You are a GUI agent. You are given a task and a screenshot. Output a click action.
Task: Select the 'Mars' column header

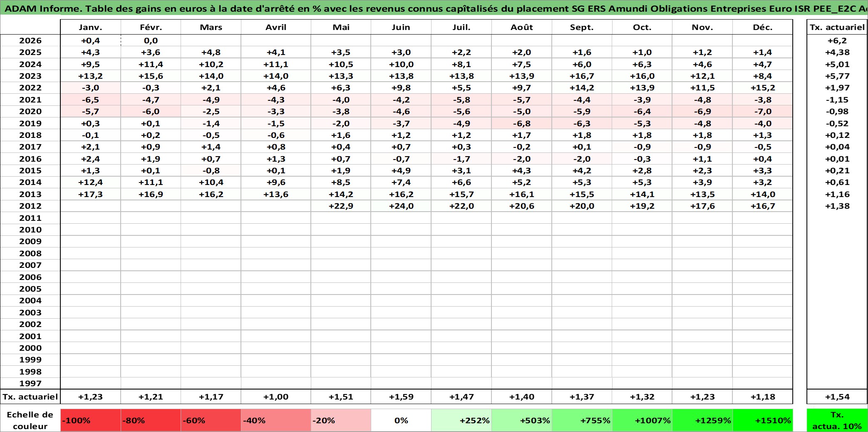point(211,27)
